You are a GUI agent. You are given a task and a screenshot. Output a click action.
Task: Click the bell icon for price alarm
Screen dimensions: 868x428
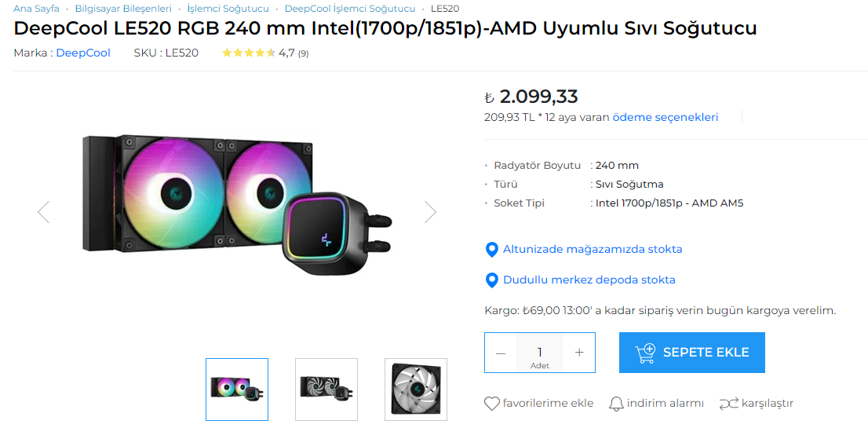(616, 404)
